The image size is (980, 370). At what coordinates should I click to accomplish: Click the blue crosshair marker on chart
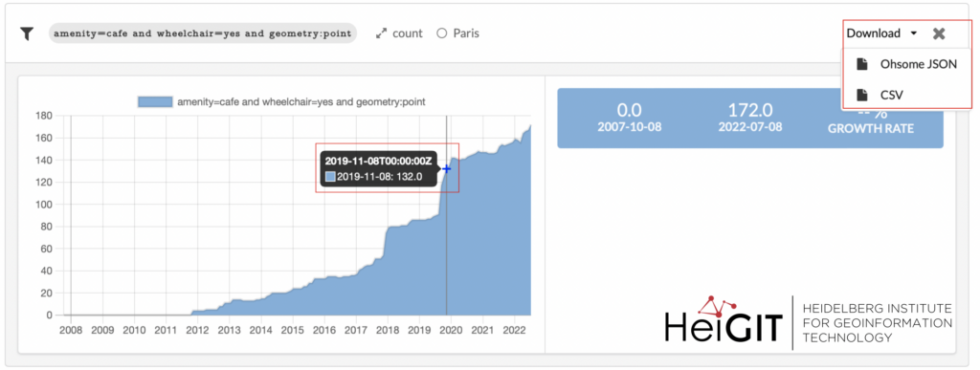tap(446, 168)
